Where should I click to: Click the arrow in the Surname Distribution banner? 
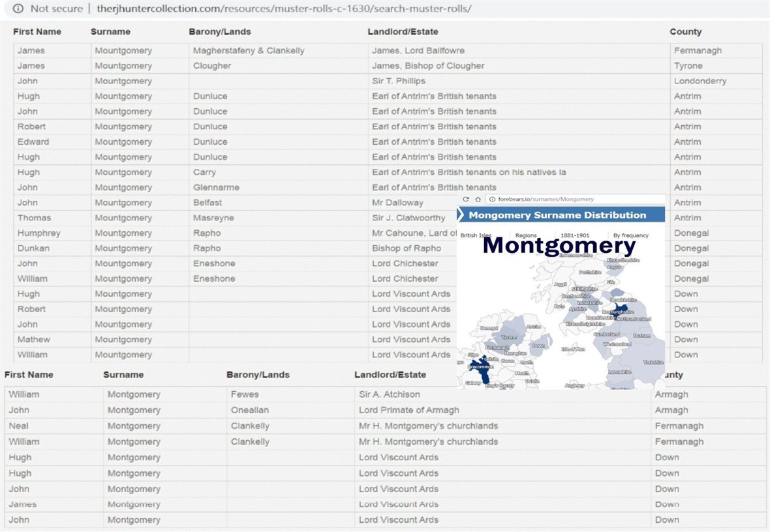click(x=461, y=215)
